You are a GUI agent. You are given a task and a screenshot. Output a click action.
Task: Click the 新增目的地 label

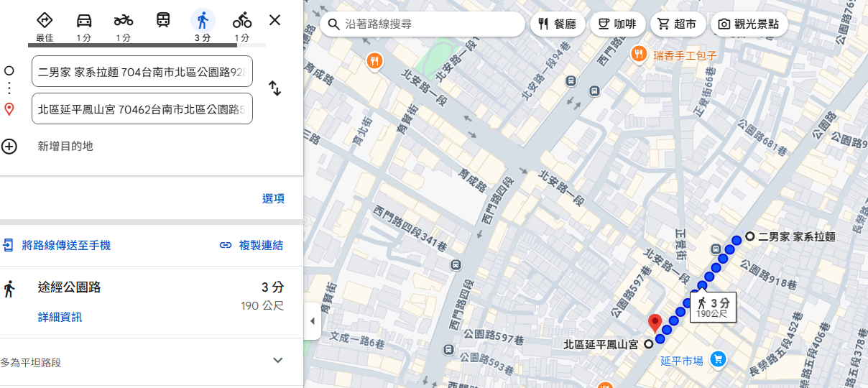pyautogui.click(x=65, y=147)
